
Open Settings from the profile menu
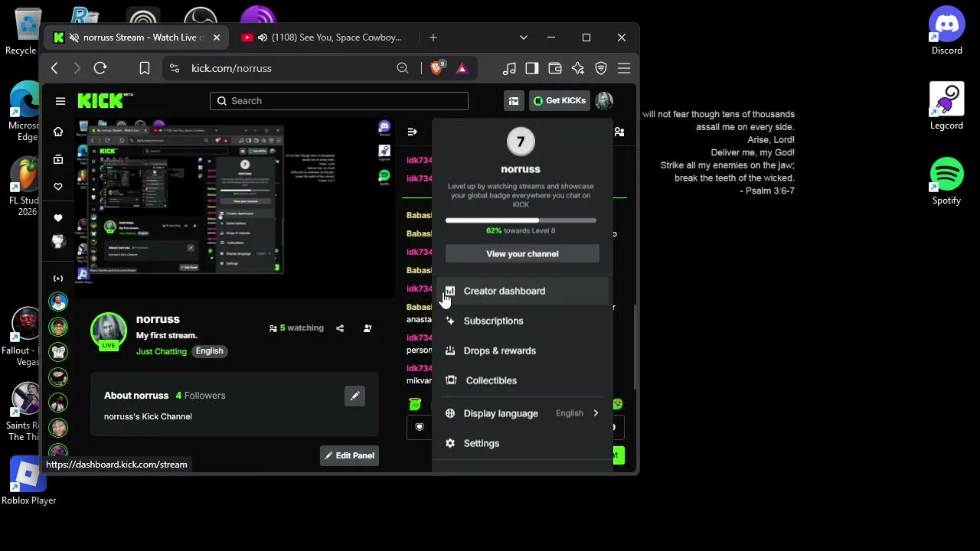(523, 443)
